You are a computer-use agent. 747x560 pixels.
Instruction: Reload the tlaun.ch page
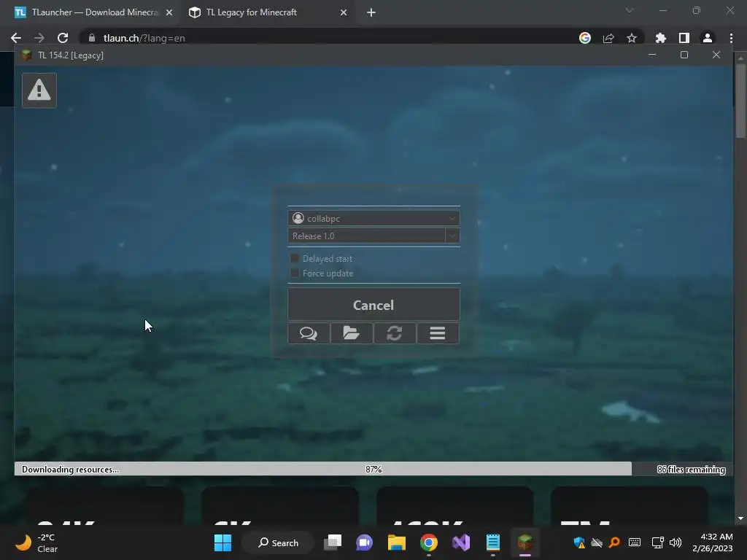[x=63, y=38]
